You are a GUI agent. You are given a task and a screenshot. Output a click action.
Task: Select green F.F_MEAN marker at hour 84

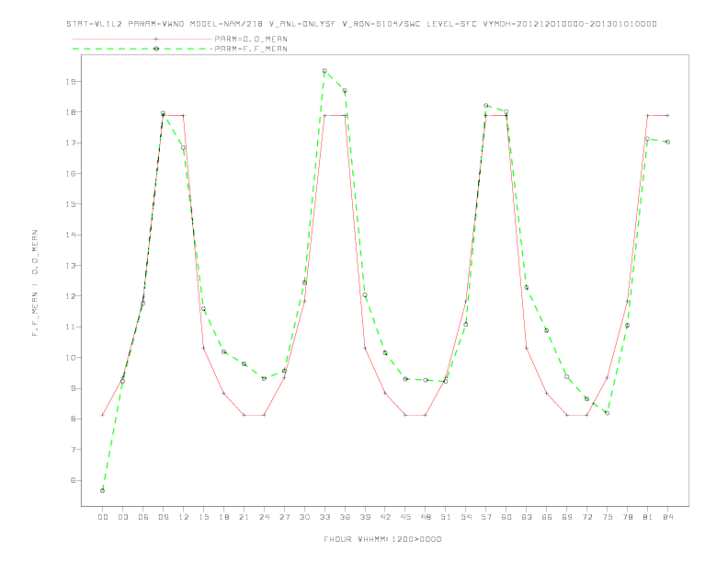pos(668,143)
